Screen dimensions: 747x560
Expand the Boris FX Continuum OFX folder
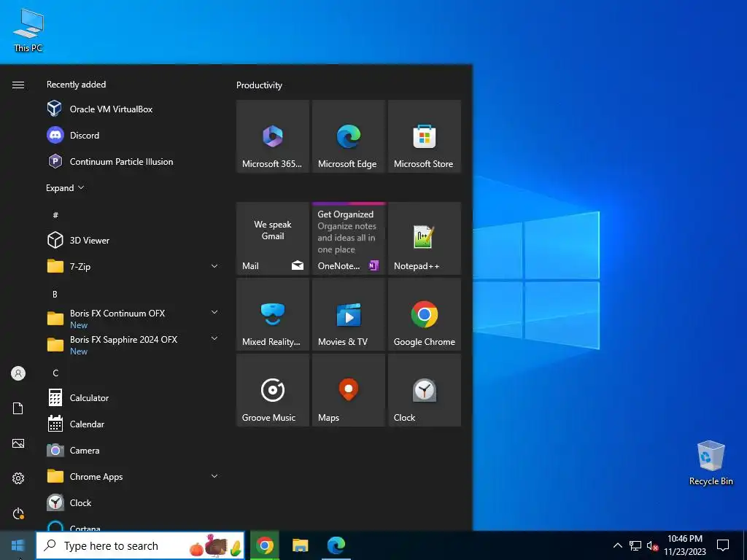coord(214,312)
